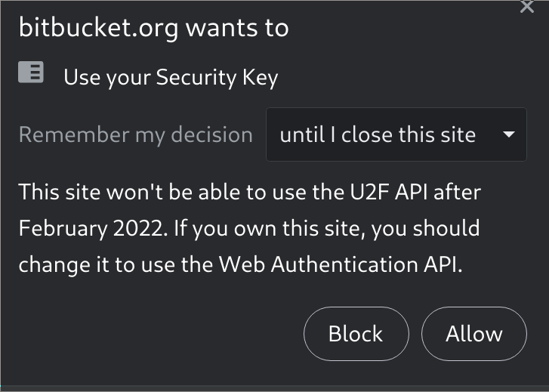
Task: Click the "bitbucket.org wants to" heading
Action: click(154, 28)
